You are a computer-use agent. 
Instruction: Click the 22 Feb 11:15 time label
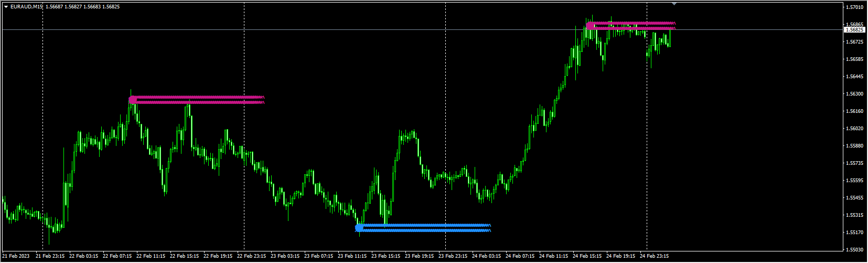pos(151,256)
